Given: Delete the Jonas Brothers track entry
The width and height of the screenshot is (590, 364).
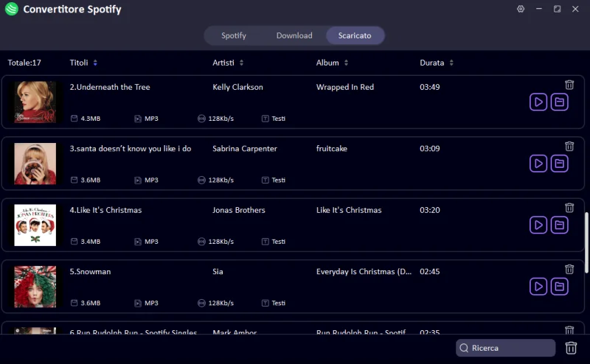Looking at the screenshot, I should [569, 208].
